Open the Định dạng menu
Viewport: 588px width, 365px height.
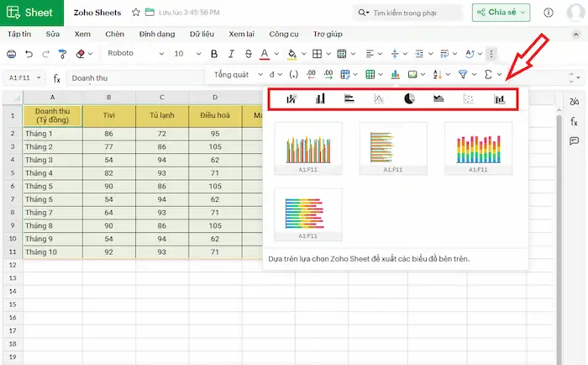157,34
